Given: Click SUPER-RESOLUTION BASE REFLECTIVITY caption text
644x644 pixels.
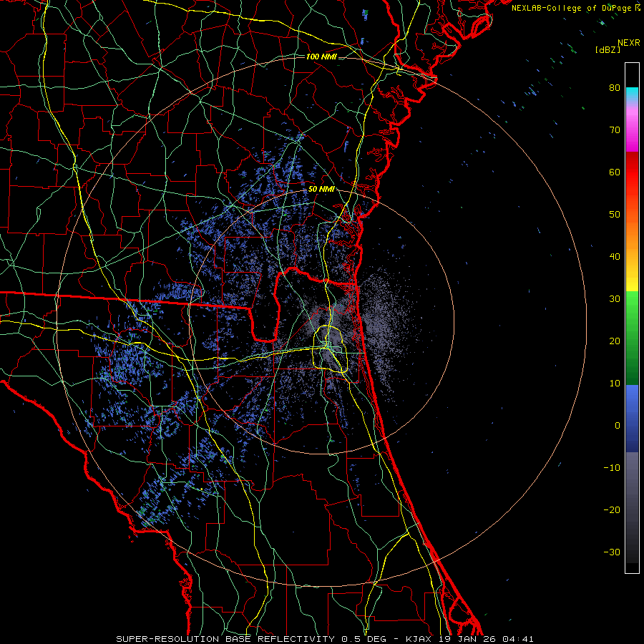Looking at the screenshot, I should (x=225, y=639).
